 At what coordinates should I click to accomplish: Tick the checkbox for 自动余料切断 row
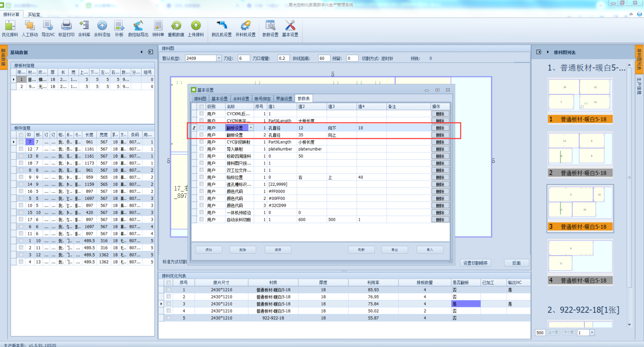[201, 220]
